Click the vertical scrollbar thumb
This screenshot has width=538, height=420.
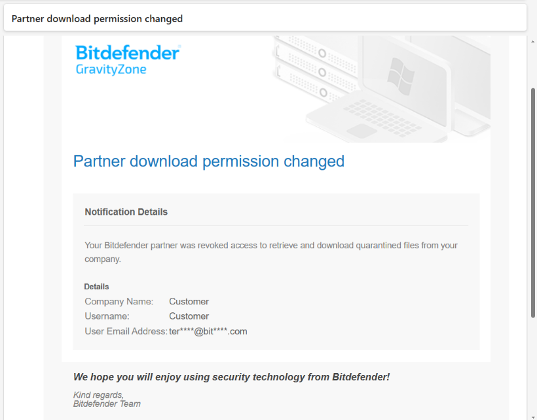tap(533, 203)
